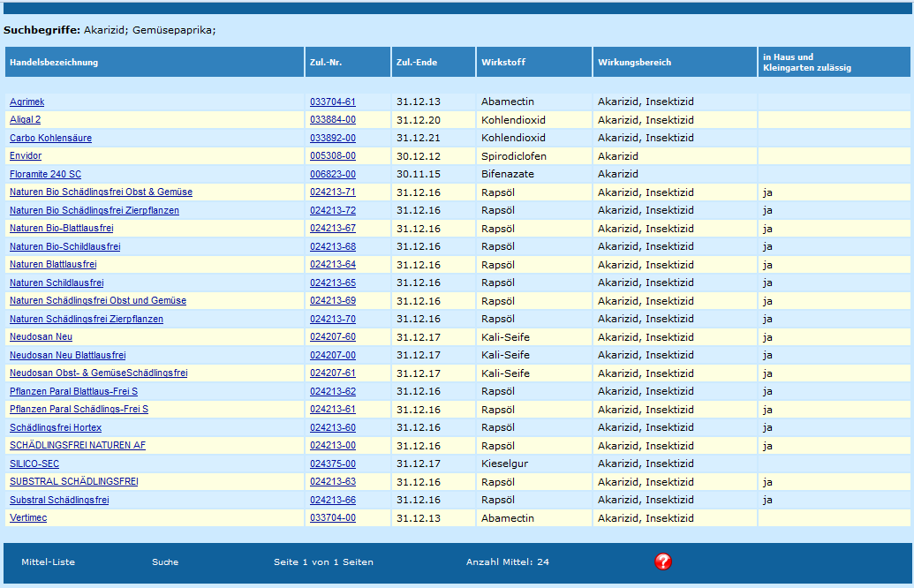Screen dimensions: 914x588
Task: Click Naturen Bio-Schildlausfrei link
Action: (65, 246)
